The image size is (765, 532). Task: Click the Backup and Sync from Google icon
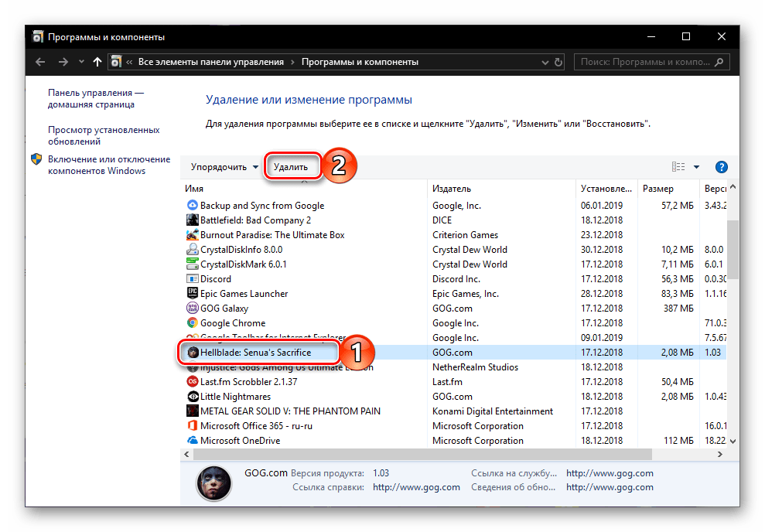point(193,205)
